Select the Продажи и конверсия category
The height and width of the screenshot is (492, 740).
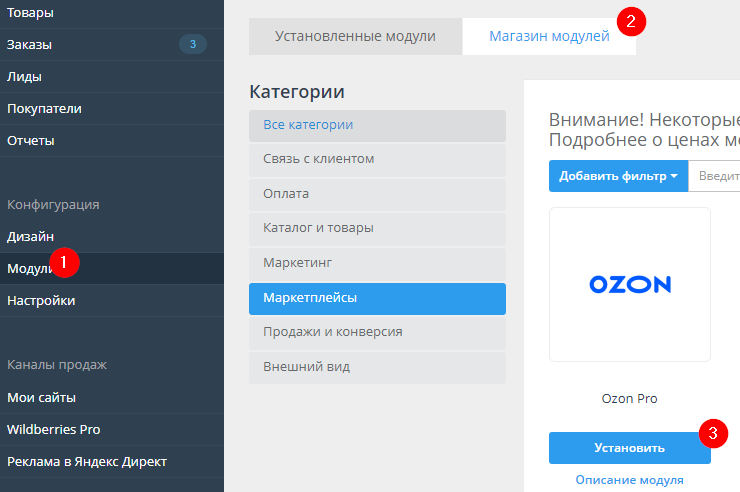[x=377, y=333]
